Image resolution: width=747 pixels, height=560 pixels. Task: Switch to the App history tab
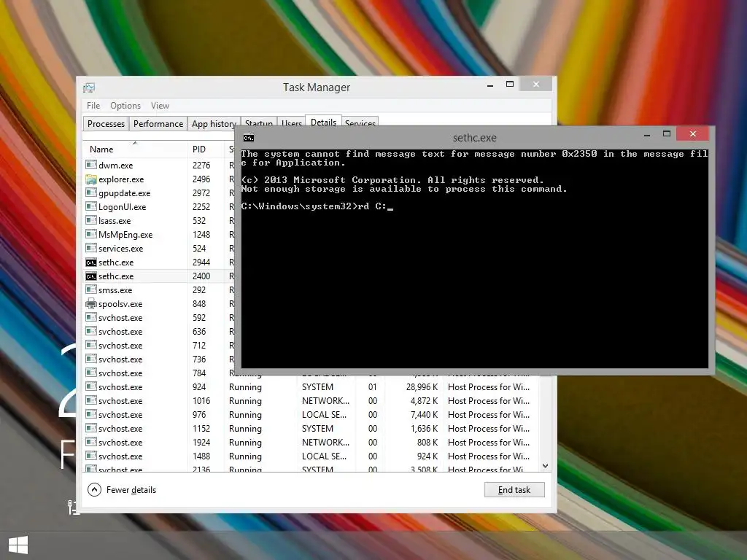pos(214,124)
